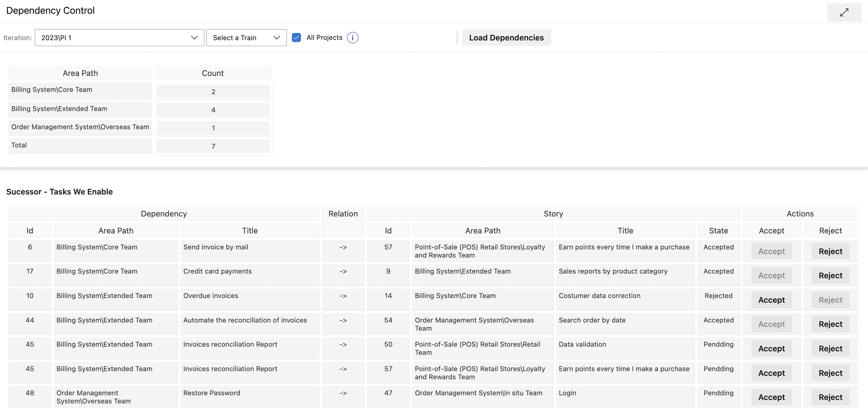Click the Dependency Control page title
Viewport: 868px width, 416px height.
50,10
